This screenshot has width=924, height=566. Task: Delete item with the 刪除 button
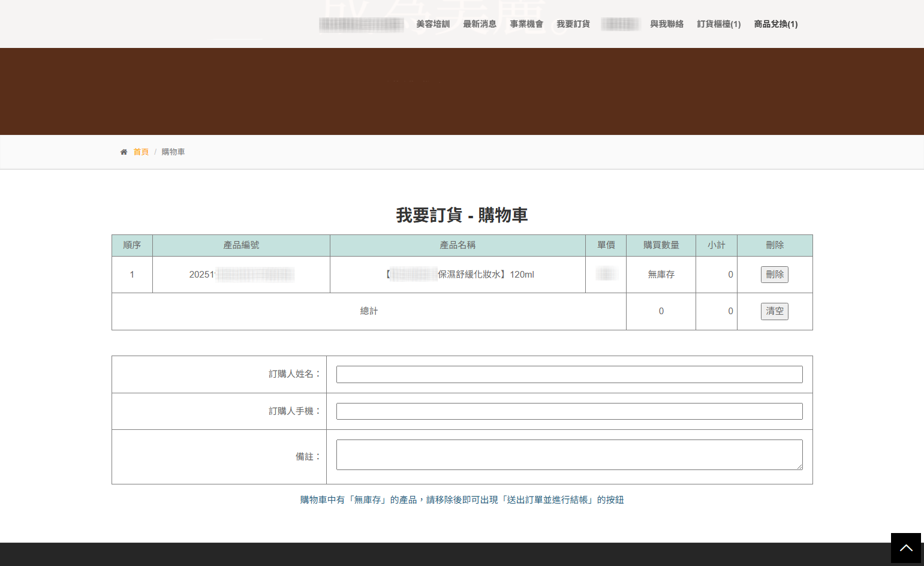[775, 275]
